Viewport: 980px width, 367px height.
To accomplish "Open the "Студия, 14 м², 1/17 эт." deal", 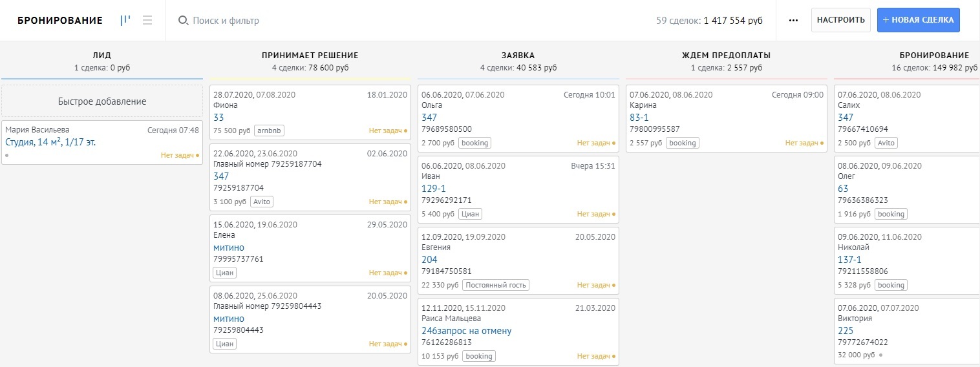I will pos(50,142).
